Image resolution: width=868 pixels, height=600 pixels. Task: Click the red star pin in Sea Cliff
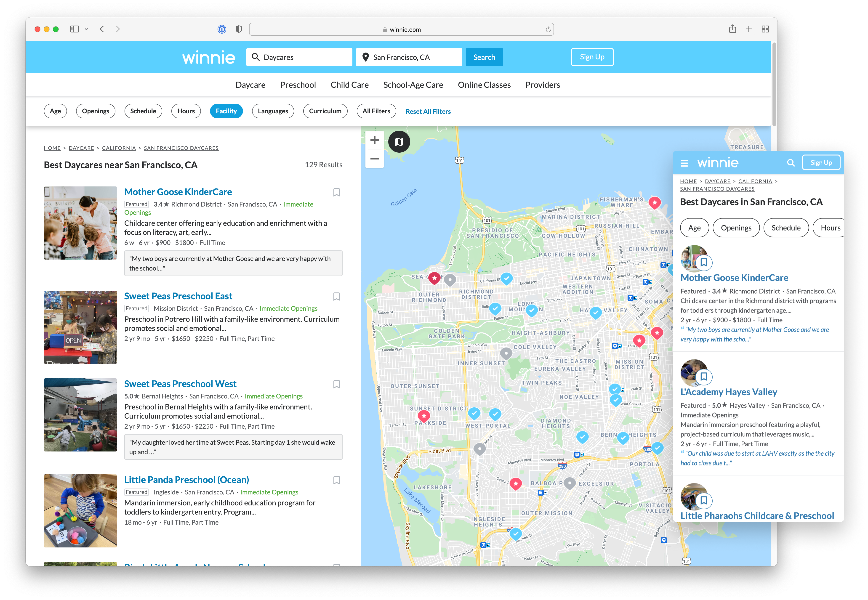coord(434,279)
